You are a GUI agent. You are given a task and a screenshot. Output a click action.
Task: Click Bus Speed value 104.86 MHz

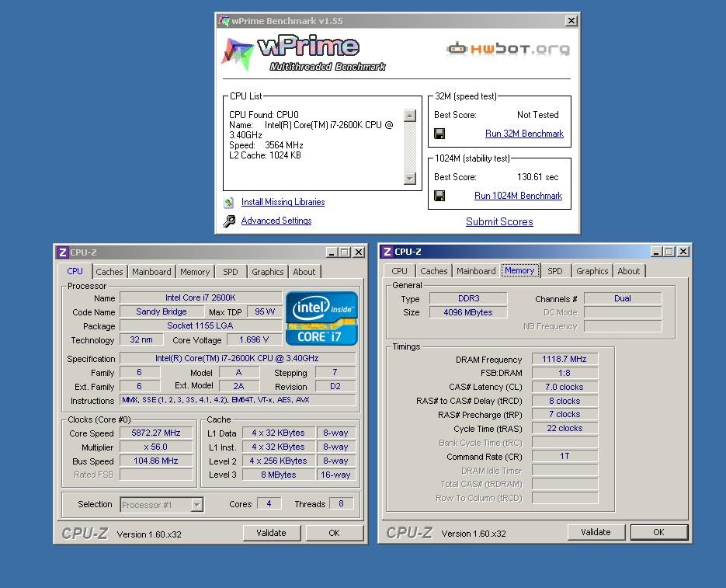point(156,461)
